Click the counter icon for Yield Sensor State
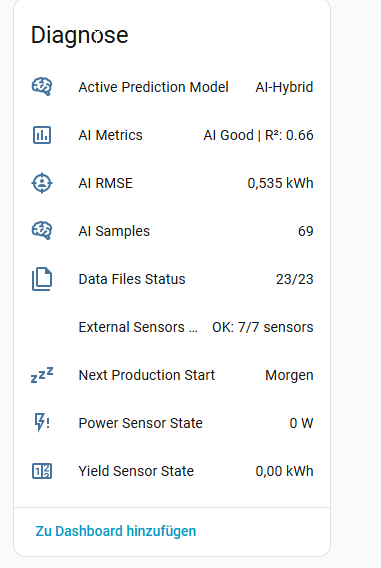This screenshot has width=381, height=568. pyautogui.click(x=42, y=471)
